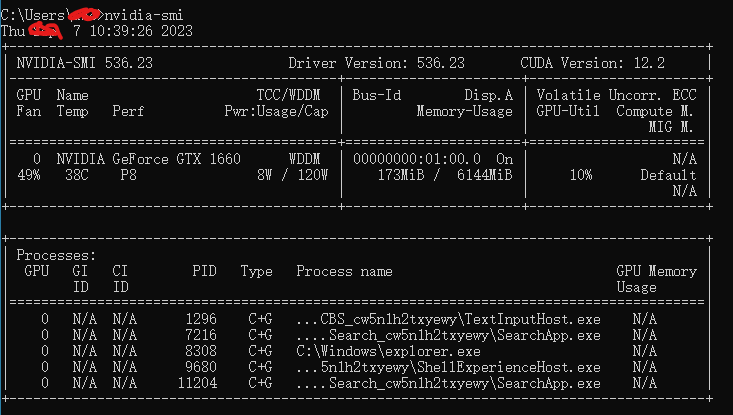Click the C:\Windows\explorer.exe process entry
733x415 pixels.
389,351
